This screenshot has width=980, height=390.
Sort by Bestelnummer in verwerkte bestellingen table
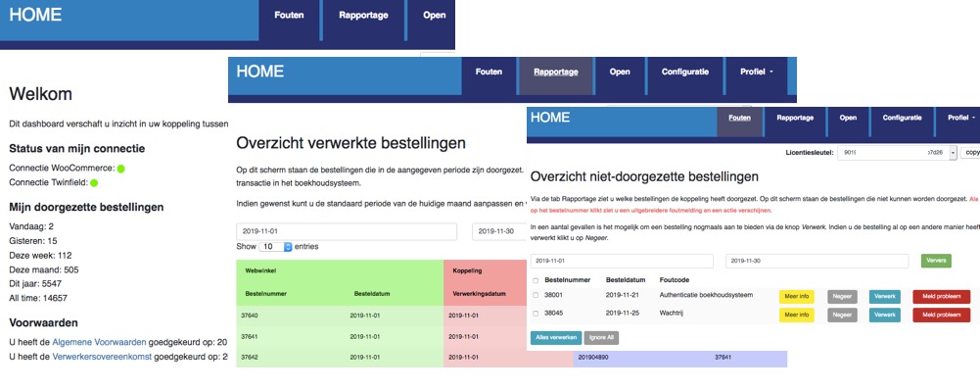point(265,293)
